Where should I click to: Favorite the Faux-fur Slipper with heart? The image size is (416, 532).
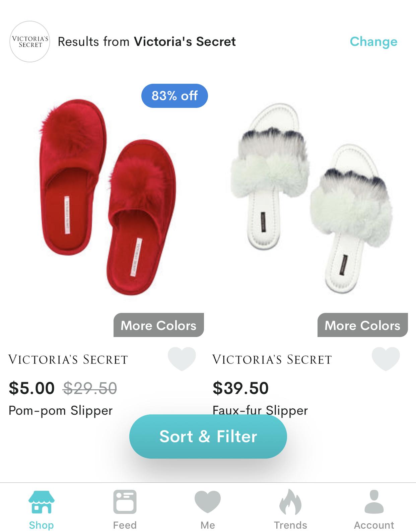[x=386, y=359]
